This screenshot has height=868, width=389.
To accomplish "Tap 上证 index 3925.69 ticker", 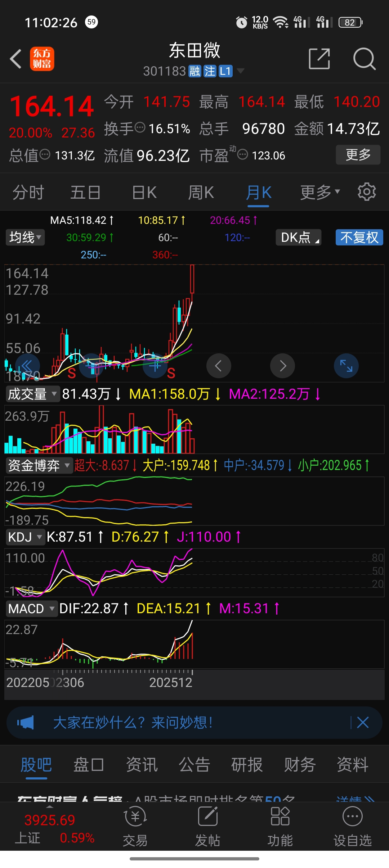I will pos(54,829).
